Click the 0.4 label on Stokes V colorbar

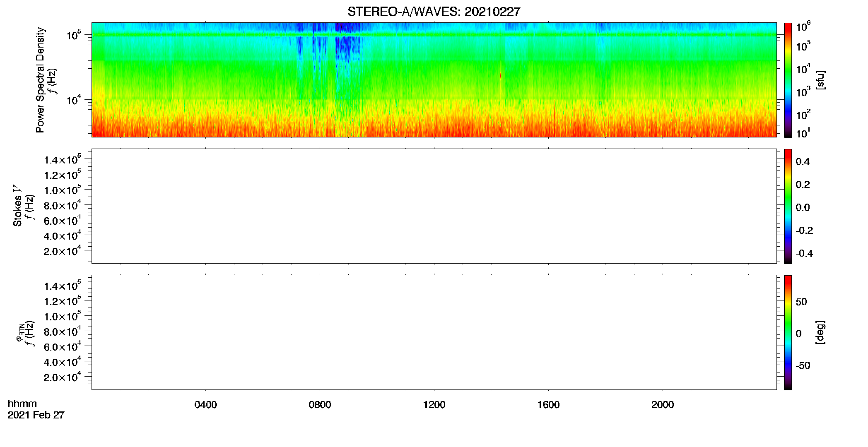(x=803, y=162)
